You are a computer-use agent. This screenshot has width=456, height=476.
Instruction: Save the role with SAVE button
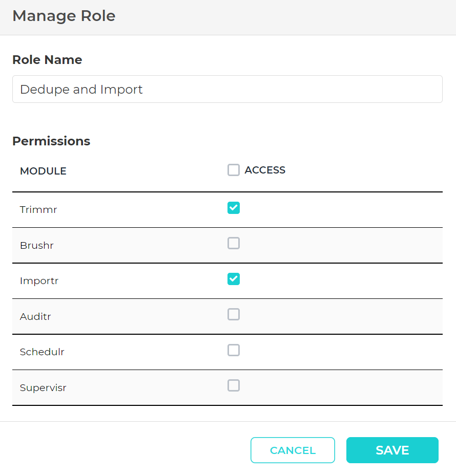(392, 450)
